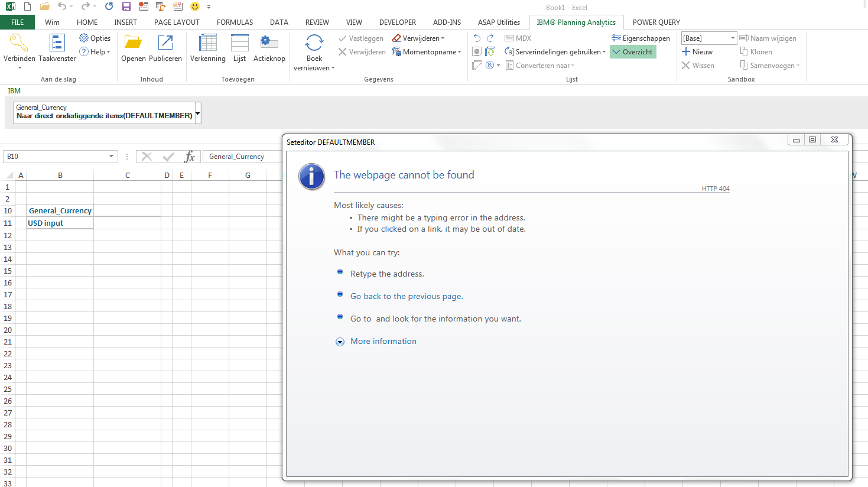Insert a Verkenning exploration view
This screenshot has width=868, height=487.
point(208,48)
